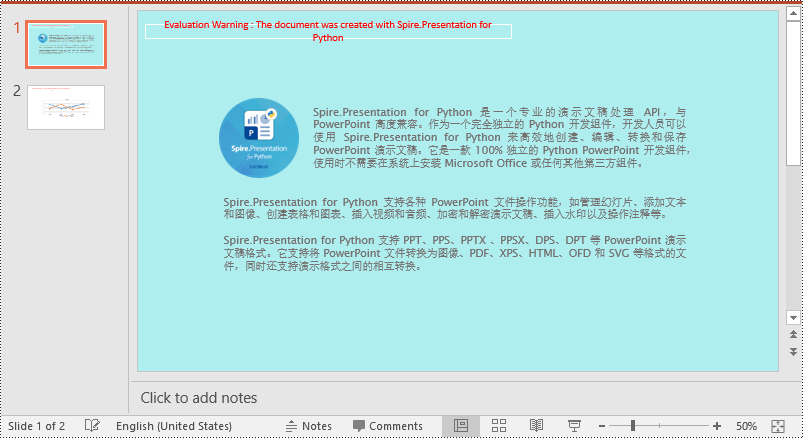Click scroll down arrow of slide scrollbar
The width and height of the screenshot is (803, 438).
pos(793,318)
